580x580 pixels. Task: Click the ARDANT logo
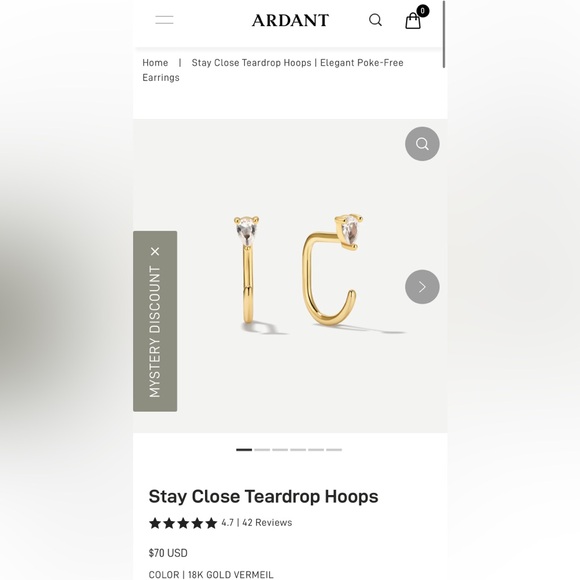coord(290,20)
